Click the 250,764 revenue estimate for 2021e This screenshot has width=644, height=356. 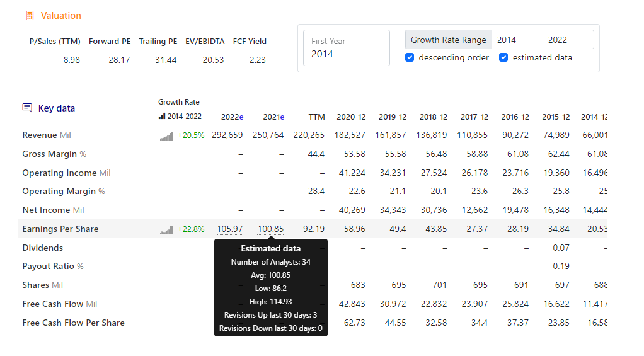pos(268,135)
